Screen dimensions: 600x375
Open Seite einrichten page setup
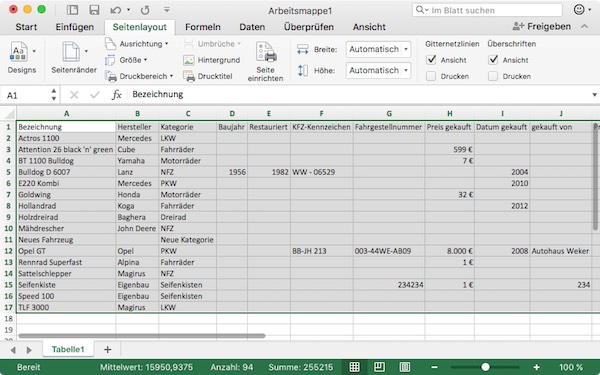point(266,61)
